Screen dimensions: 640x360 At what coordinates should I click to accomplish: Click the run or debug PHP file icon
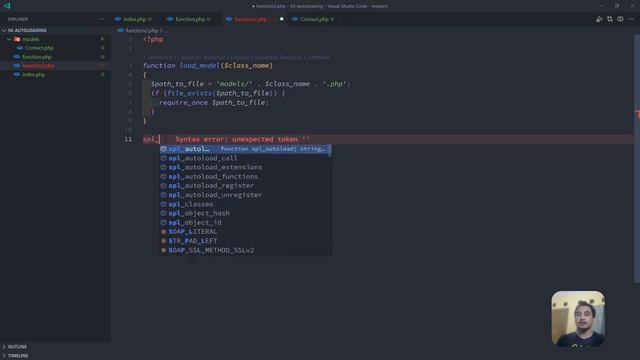pyautogui.click(x=599, y=19)
